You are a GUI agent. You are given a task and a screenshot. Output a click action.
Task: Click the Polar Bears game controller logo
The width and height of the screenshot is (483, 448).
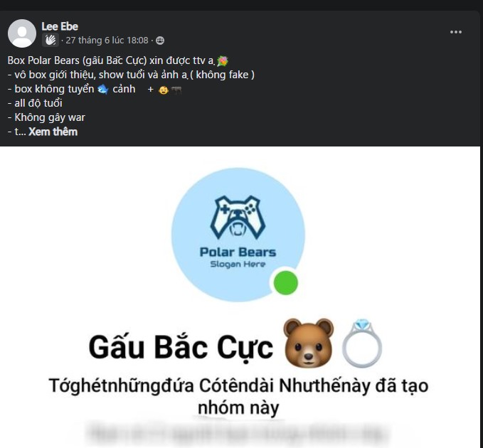coord(238,218)
